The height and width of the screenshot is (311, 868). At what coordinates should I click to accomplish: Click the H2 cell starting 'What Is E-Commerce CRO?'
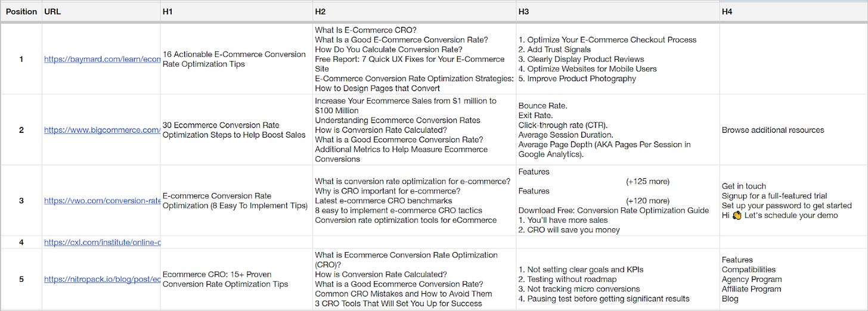tap(414, 59)
